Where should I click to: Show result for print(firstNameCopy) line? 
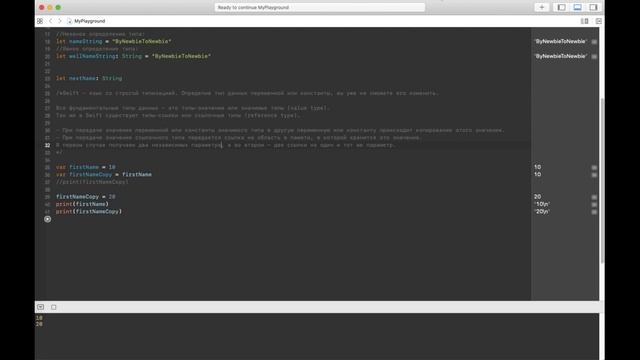[594, 212]
